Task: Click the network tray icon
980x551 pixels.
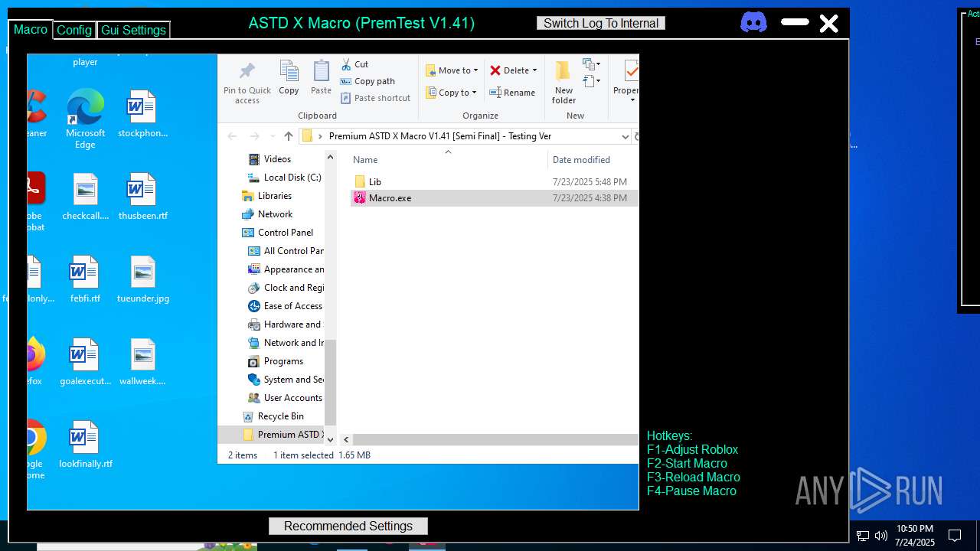Action: tap(863, 536)
